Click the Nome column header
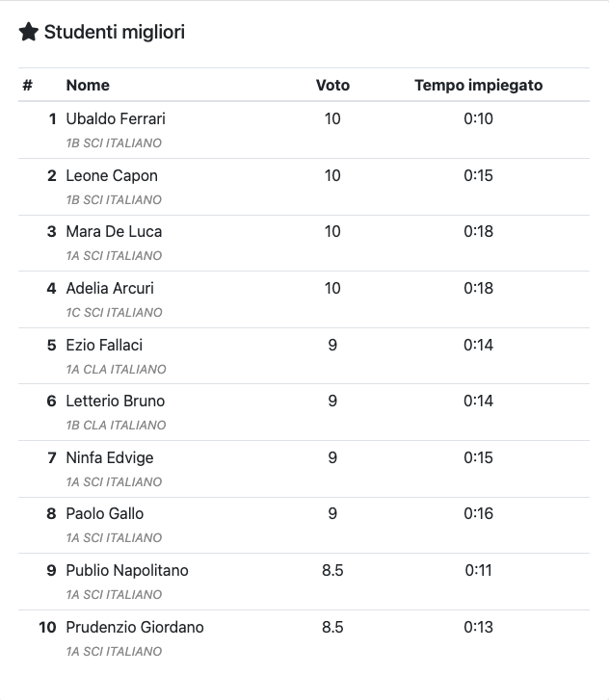This screenshot has height=700, width=609. (x=88, y=86)
